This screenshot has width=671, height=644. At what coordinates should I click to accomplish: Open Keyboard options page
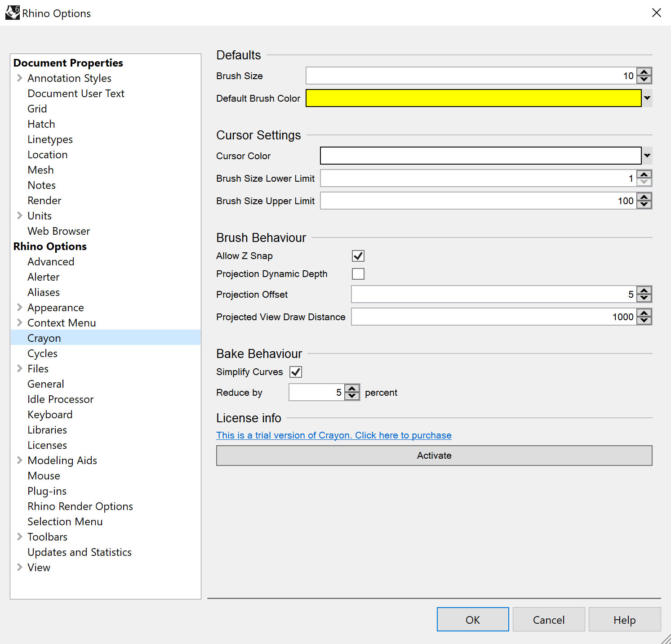[x=50, y=415]
